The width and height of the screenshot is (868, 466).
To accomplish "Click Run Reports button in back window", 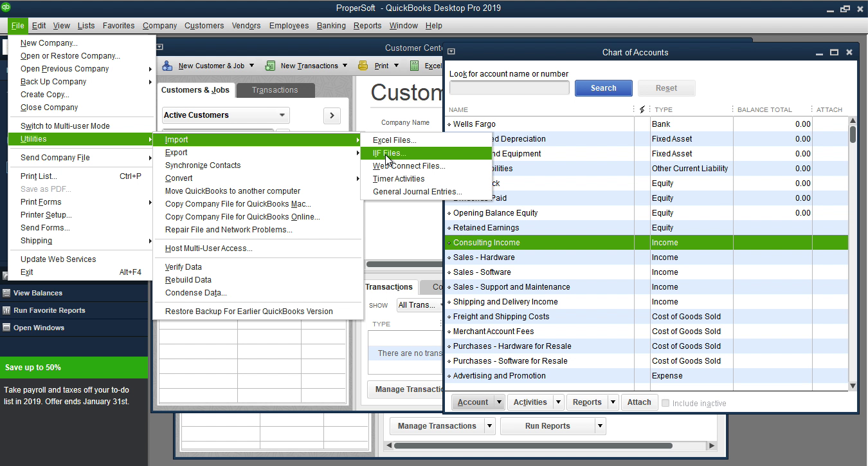I will point(547,426).
